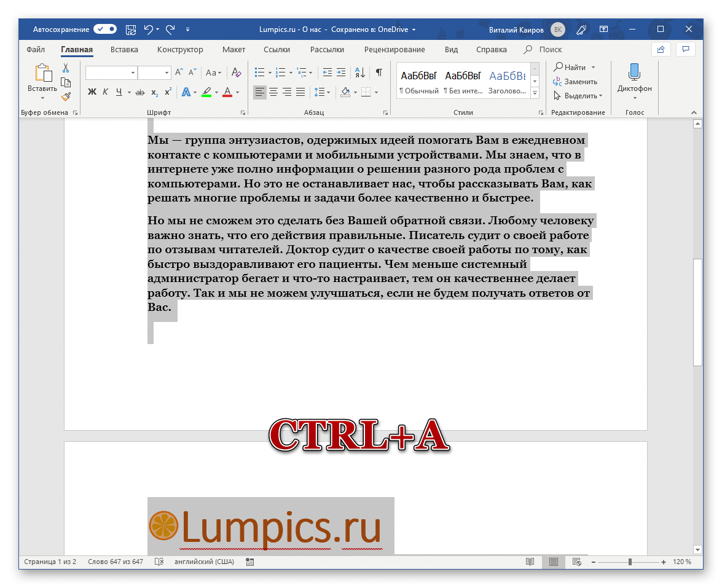Click the zoom slider handle
The width and height of the screenshot is (722, 588).
[630, 562]
